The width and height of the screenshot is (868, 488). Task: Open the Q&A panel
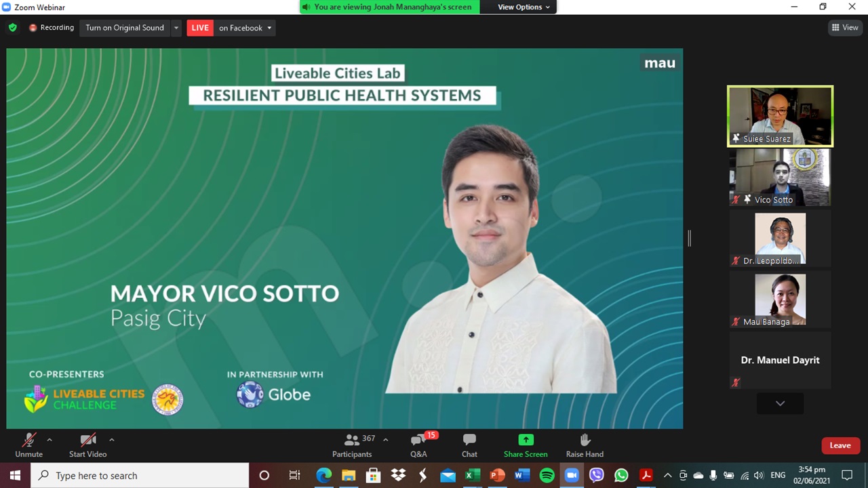point(418,445)
